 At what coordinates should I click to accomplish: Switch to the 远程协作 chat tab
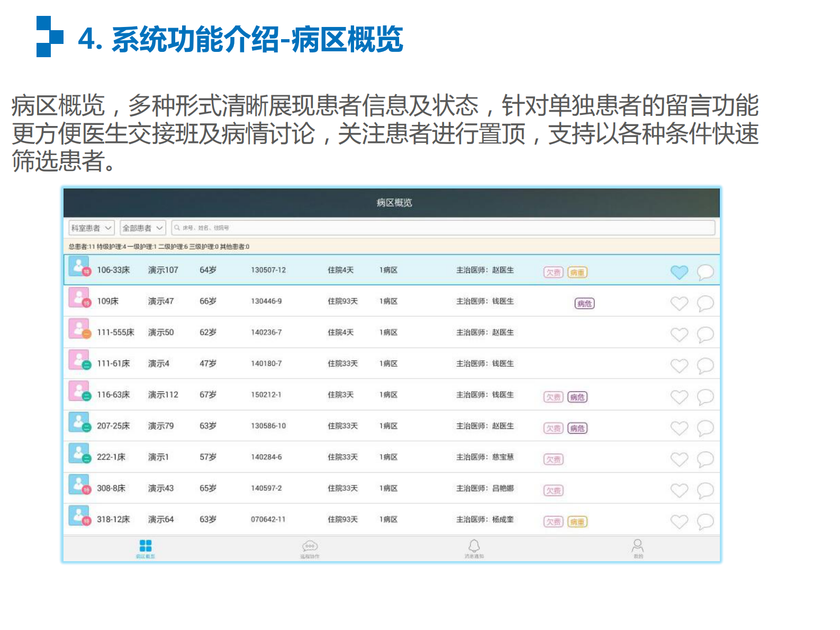coord(310,548)
